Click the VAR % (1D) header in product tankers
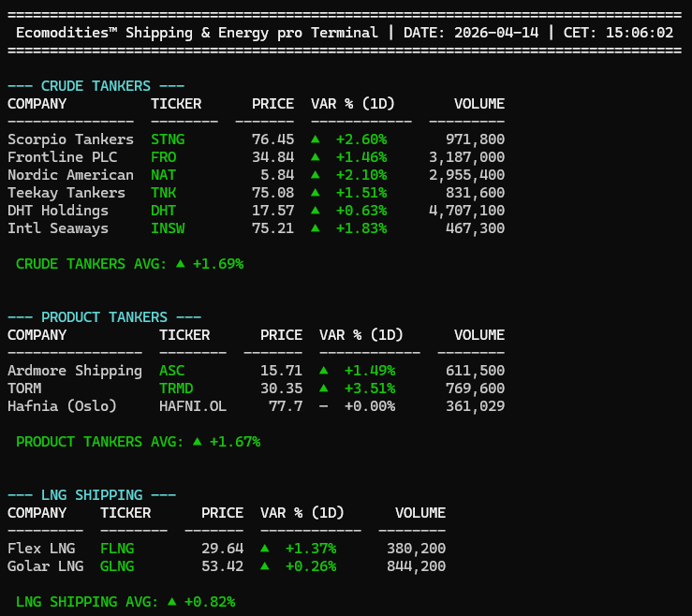This screenshot has height=616, width=692. [x=361, y=335]
